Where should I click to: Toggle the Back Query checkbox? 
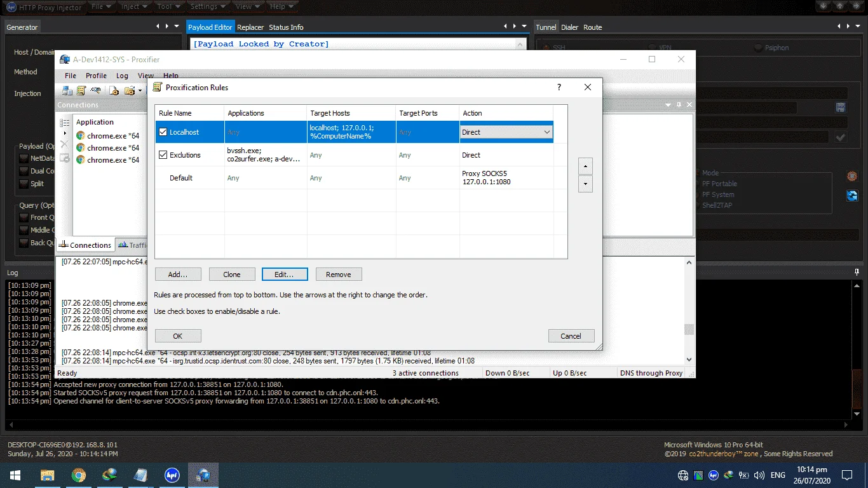click(x=24, y=243)
